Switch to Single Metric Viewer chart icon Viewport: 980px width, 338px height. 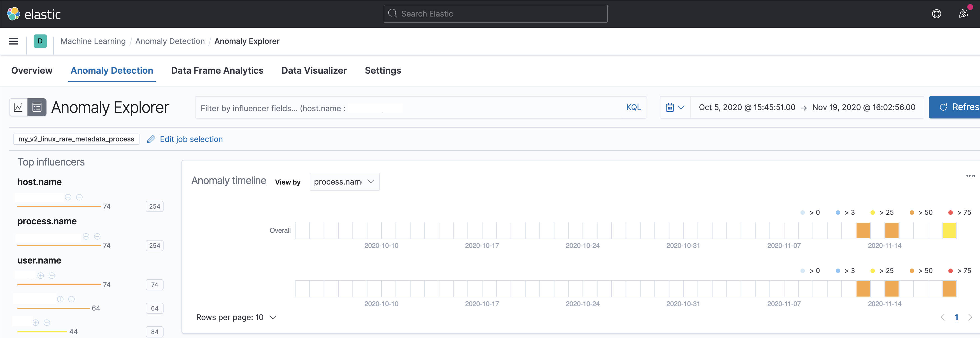coord(18,108)
